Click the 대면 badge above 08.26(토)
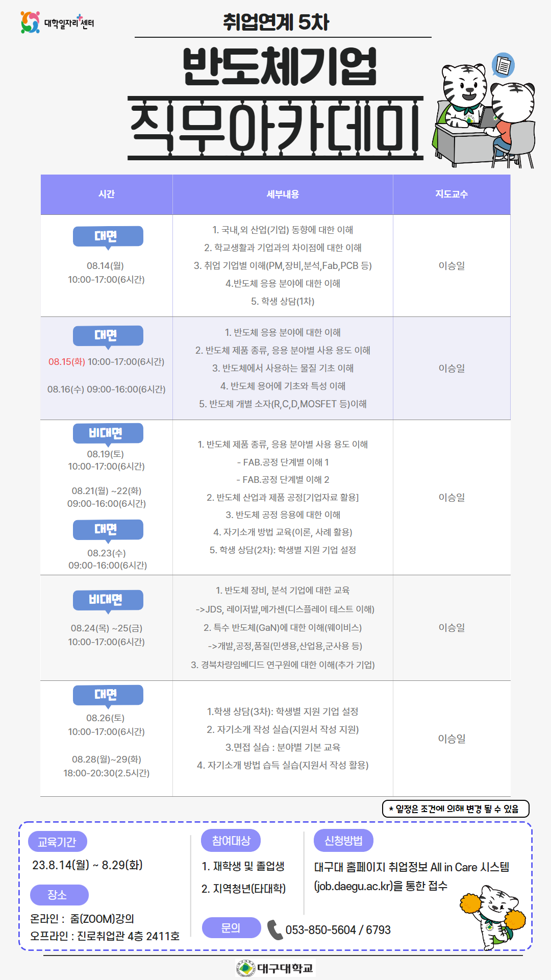Image resolution: width=551 pixels, height=980 pixels. (x=108, y=696)
